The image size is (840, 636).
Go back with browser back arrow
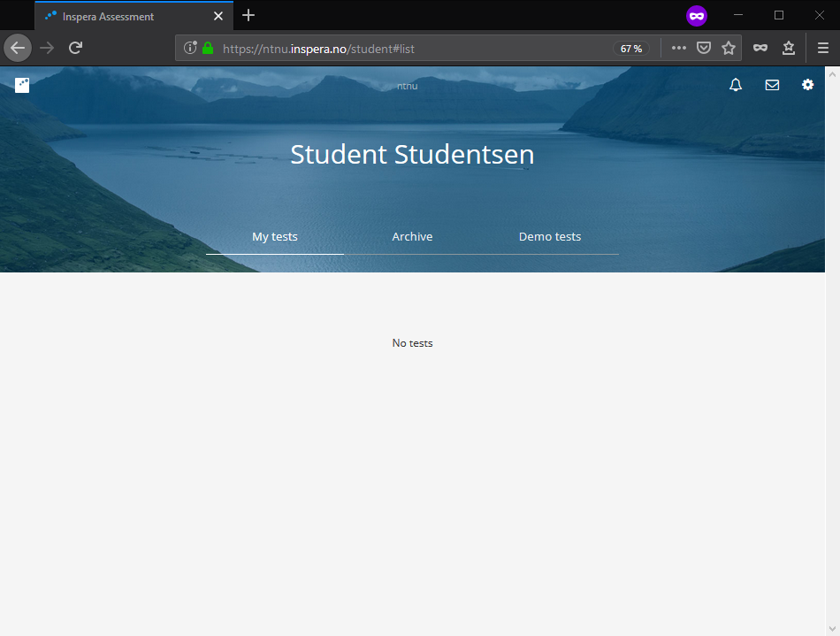(18, 48)
